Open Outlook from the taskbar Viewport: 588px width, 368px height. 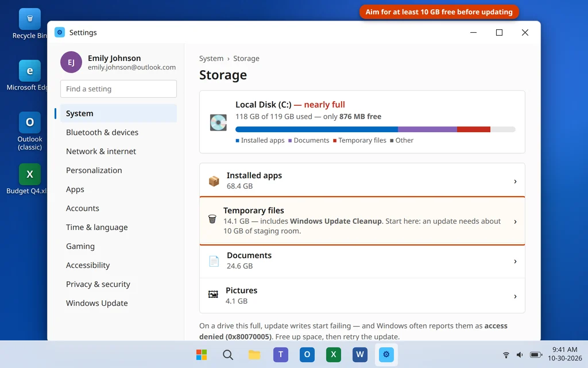[x=307, y=354]
